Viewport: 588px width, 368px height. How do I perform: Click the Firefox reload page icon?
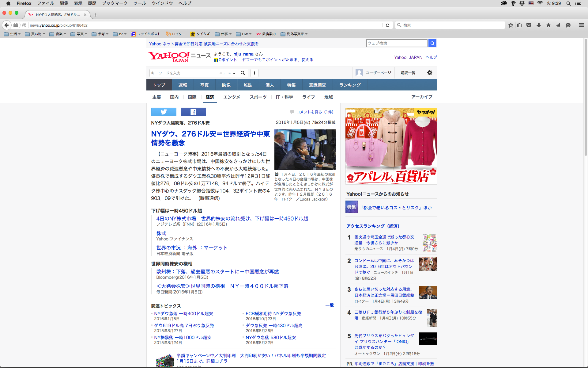point(387,25)
